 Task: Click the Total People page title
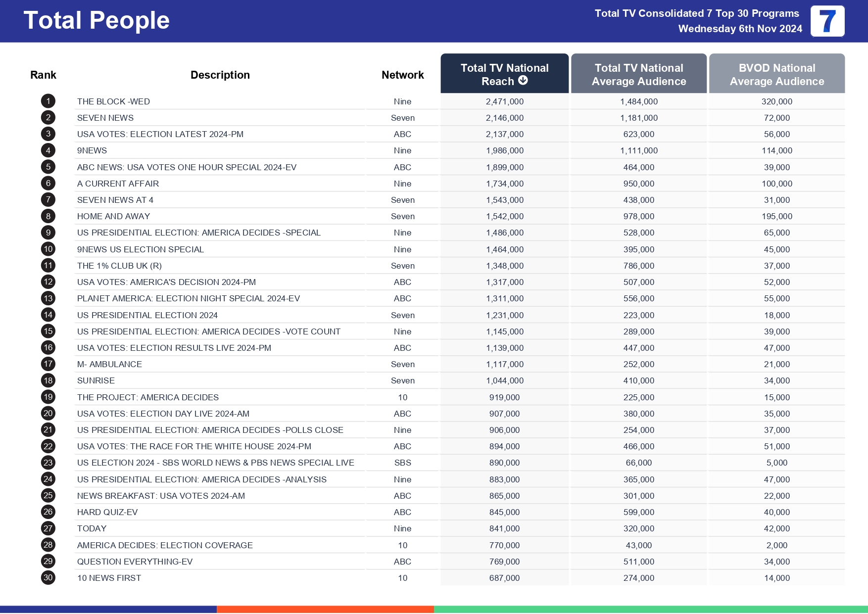pos(96,20)
